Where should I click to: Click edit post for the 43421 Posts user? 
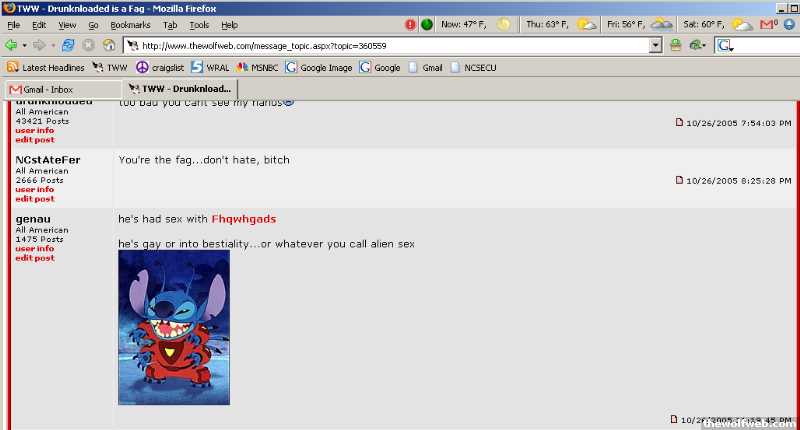[35, 140]
